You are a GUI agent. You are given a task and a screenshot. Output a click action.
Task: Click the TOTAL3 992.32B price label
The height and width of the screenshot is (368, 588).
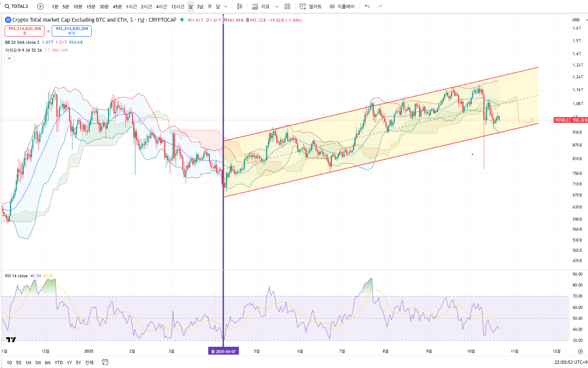(571, 120)
